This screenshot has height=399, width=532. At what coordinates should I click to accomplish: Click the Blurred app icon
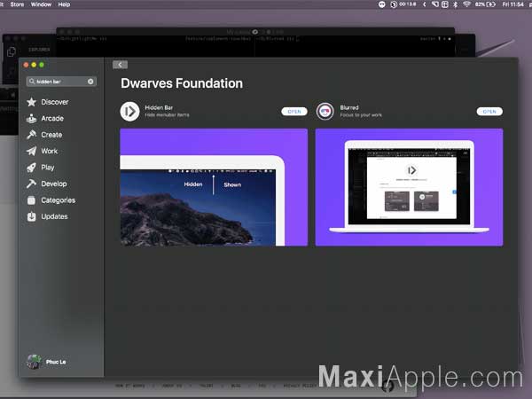tap(325, 112)
